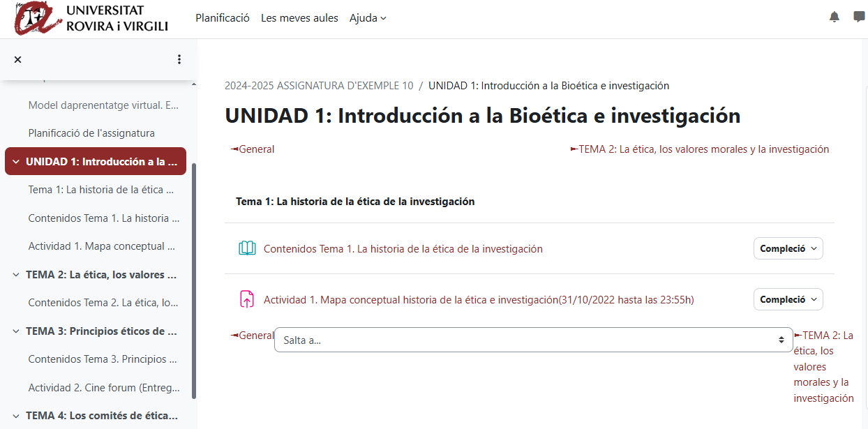Open the 'Salta a...' jump selector
This screenshot has width=868, height=429.
pos(533,340)
